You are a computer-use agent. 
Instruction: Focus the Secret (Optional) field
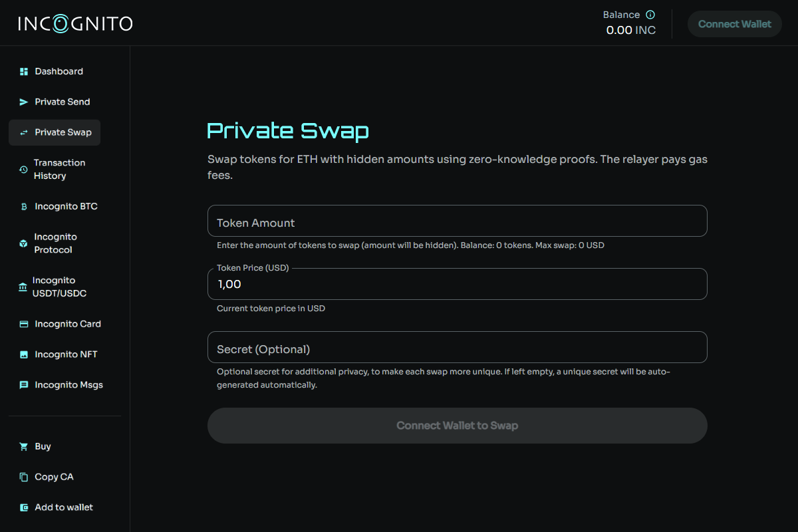coord(458,347)
